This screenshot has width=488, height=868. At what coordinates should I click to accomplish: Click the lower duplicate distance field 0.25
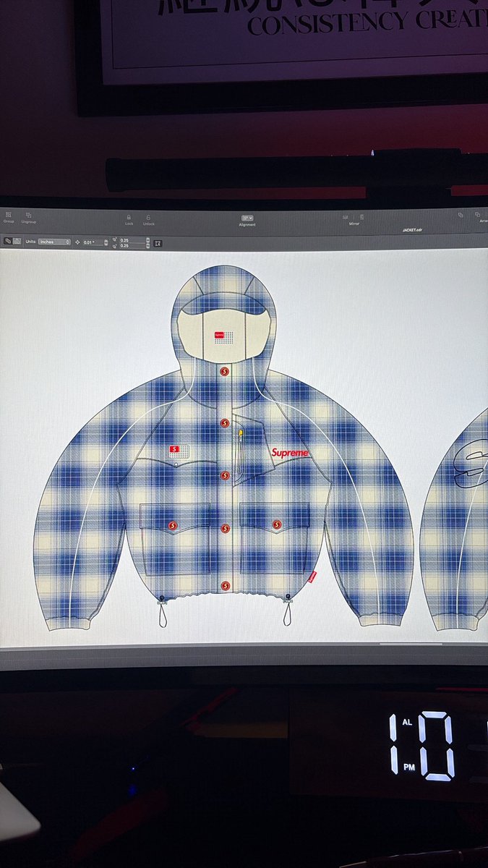click(132, 245)
